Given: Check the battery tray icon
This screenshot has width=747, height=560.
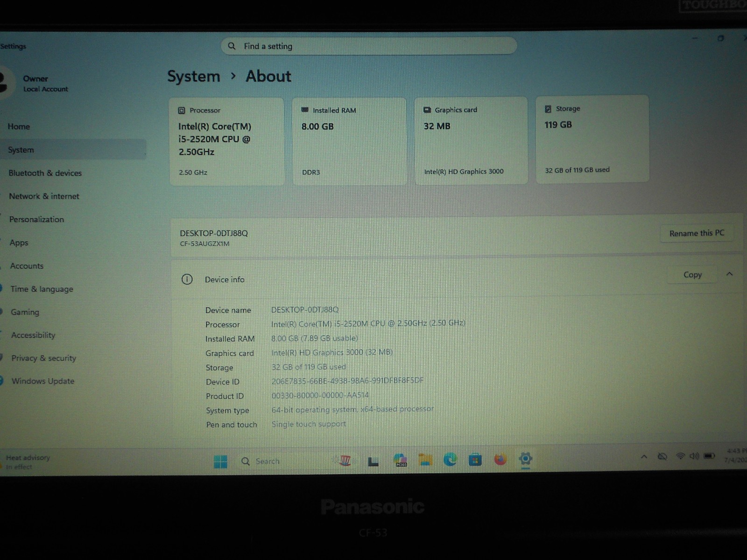Looking at the screenshot, I should click(x=709, y=455).
